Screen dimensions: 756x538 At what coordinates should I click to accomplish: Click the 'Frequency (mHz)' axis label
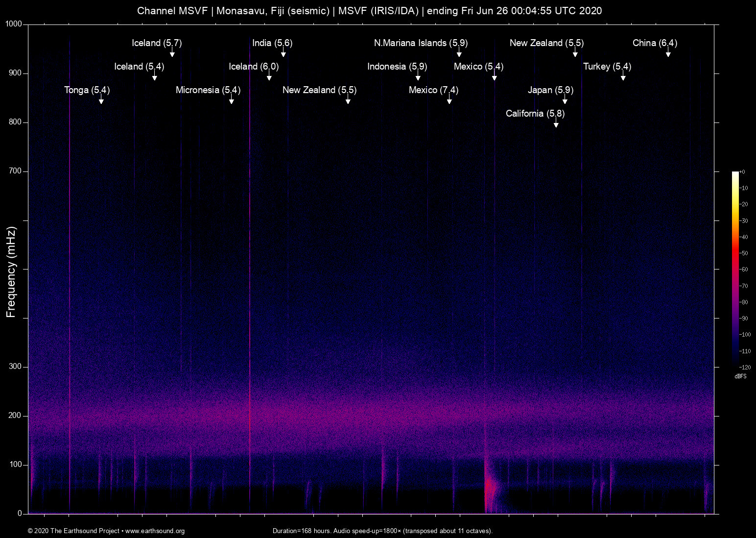click(x=11, y=272)
